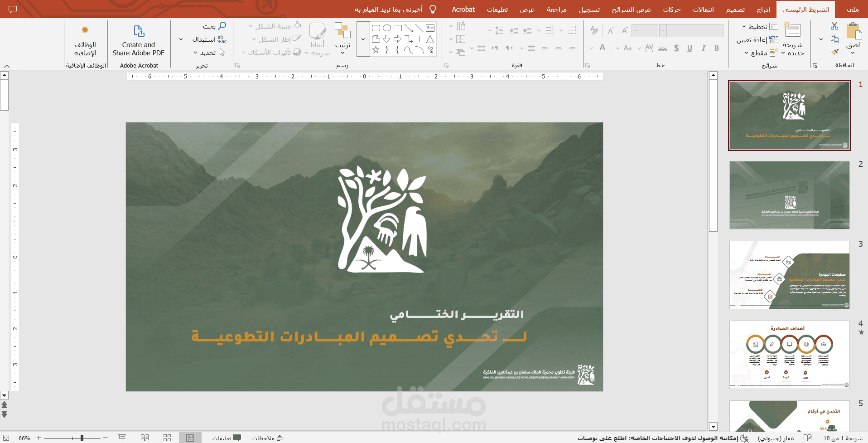Screen dimensions: 868x443
Task: Open the Section (مقطع) dropdown
Action: tap(760, 53)
